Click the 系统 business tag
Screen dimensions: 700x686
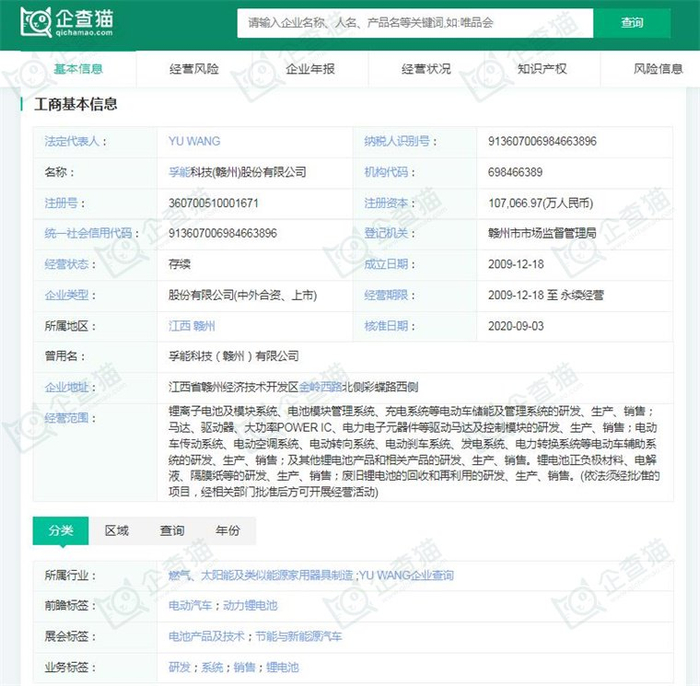(212, 667)
